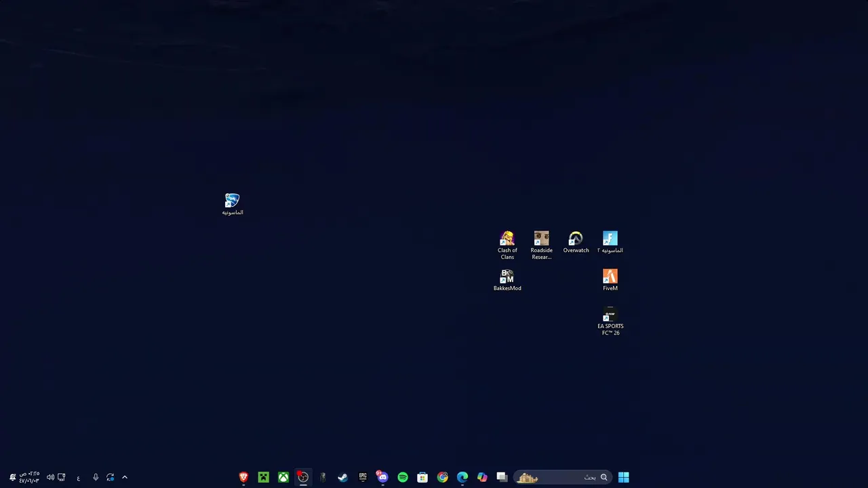Open Spotify from the taskbar
Viewport: 868px width, 488px height.
click(403, 477)
